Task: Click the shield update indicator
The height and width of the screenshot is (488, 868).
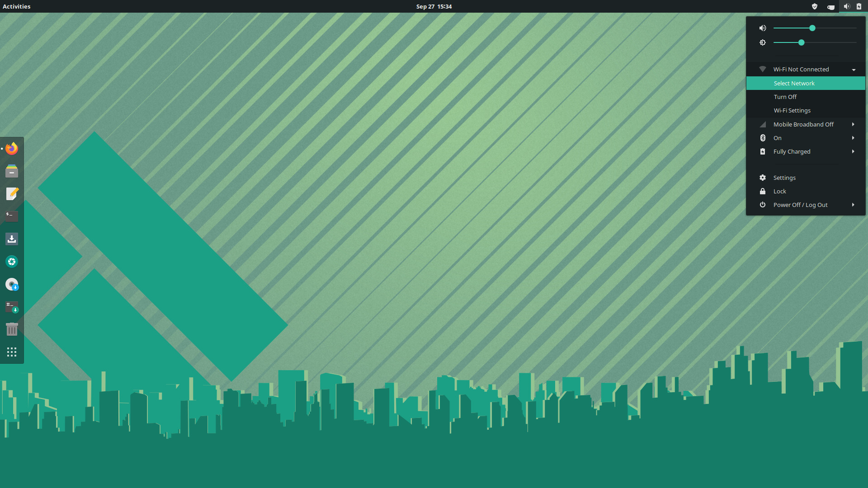Action: [x=815, y=6]
